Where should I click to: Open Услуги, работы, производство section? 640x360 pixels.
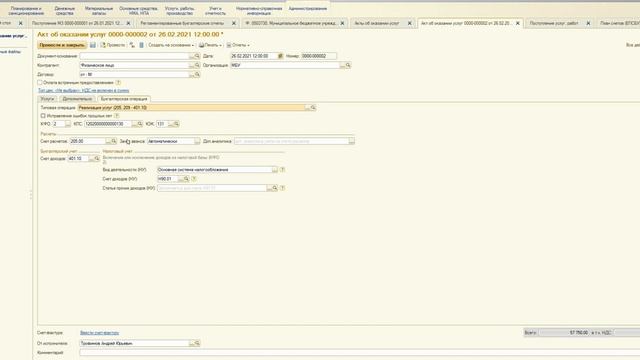pos(180,11)
